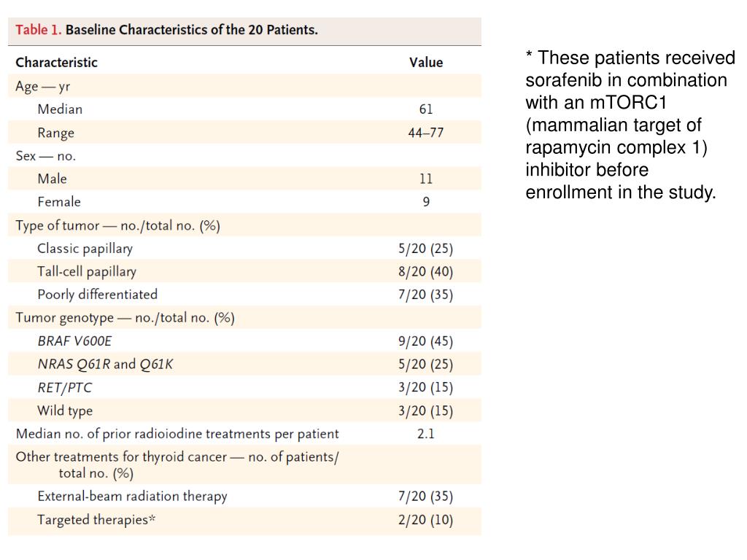Screen dimensions: 747x560
Task: Click the Targeted therapies asterisk label
Action: click(x=96, y=519)
